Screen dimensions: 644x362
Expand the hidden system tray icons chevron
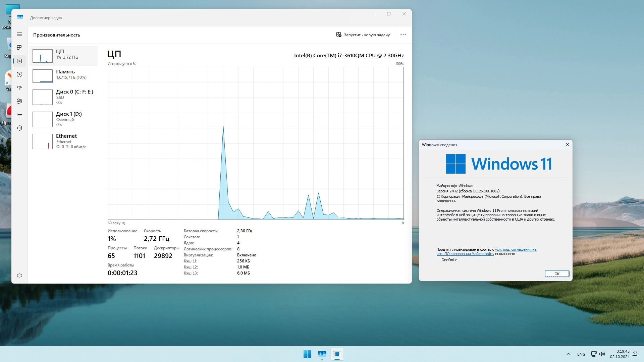(x=568, y=354)
